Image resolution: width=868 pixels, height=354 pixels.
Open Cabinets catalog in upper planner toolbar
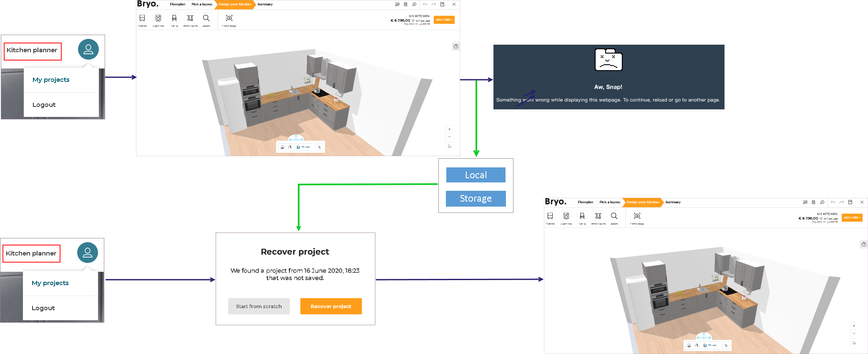pos(142,18)
